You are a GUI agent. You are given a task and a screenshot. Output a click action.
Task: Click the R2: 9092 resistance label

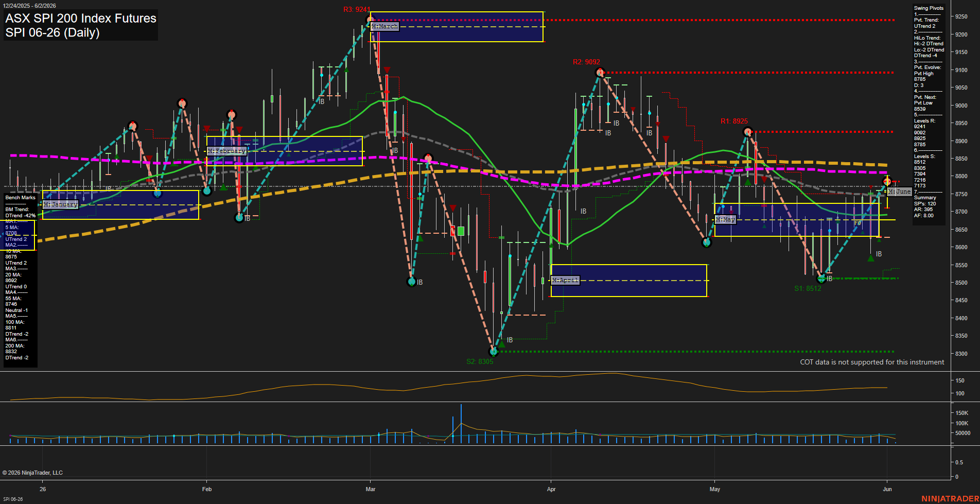point(586,62)
